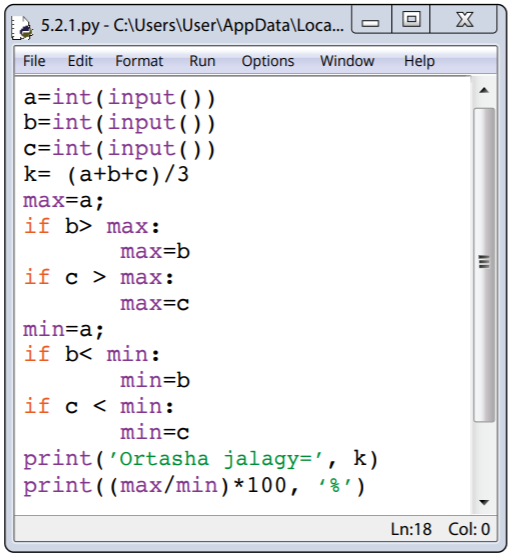The width and height of the screenshot is (510, 557).
Task: Click the print 'Ortasha jalagy=' line
Action: click(x=201, y=459)
